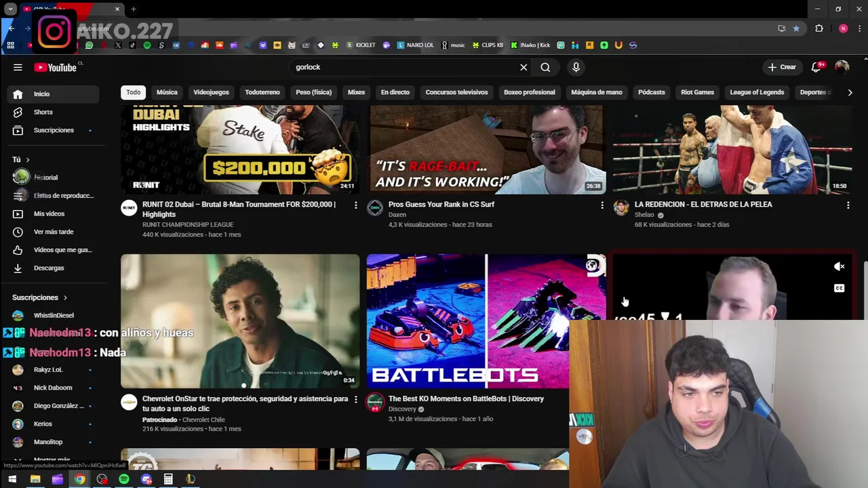
Task: Open File Explorer from the taskbar
Action: (x=35, y=480)
